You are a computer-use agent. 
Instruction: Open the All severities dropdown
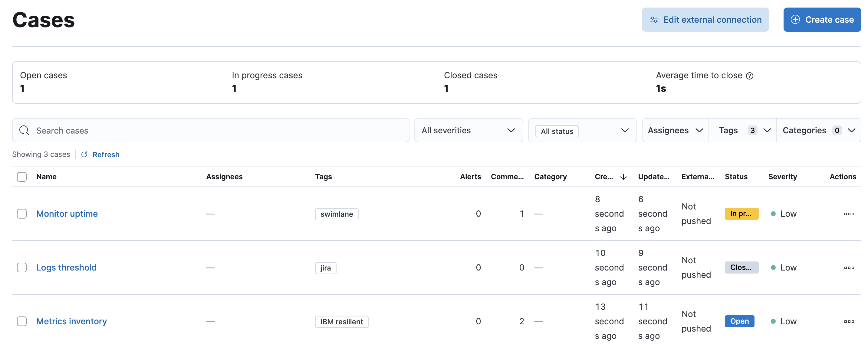(x=469, y=130)
